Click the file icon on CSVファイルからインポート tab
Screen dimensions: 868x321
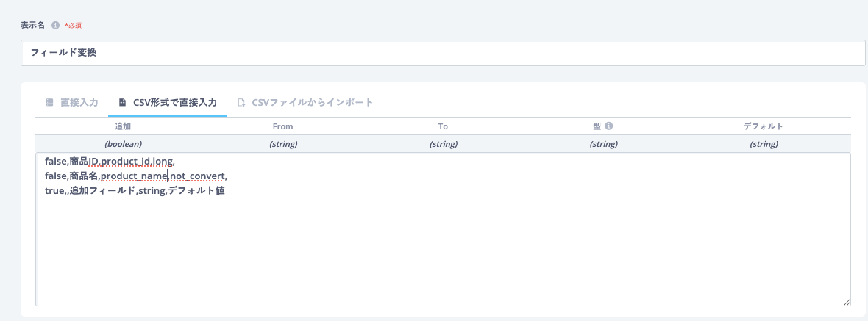tap(241, 102)
